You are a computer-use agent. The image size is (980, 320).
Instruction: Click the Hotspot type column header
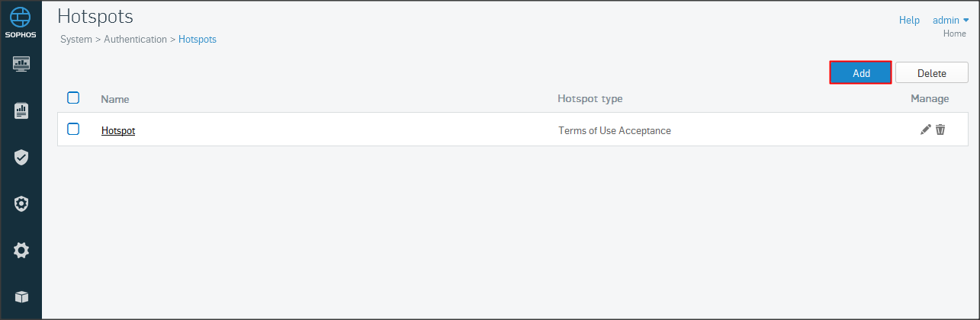590,99
